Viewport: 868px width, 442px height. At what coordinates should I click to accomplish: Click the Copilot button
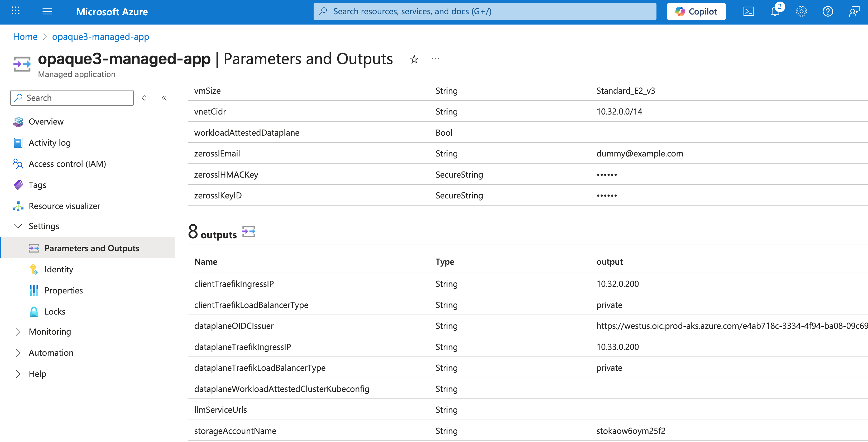696,11
